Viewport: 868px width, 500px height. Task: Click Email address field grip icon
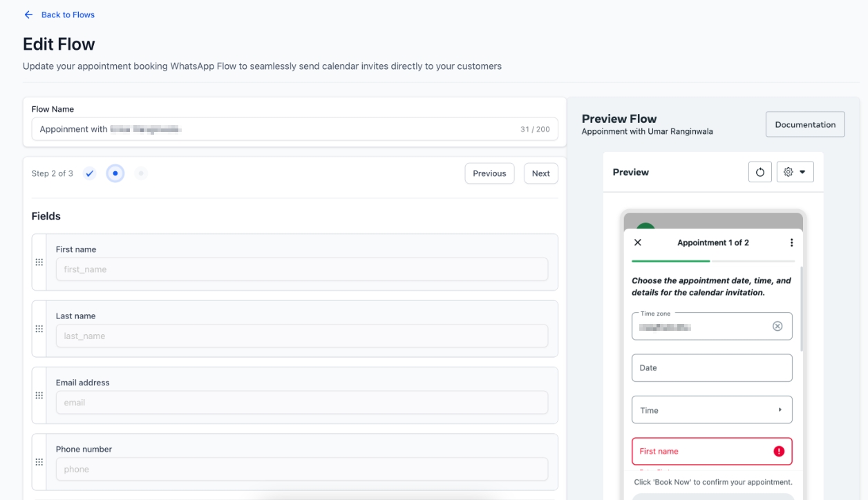39,395
